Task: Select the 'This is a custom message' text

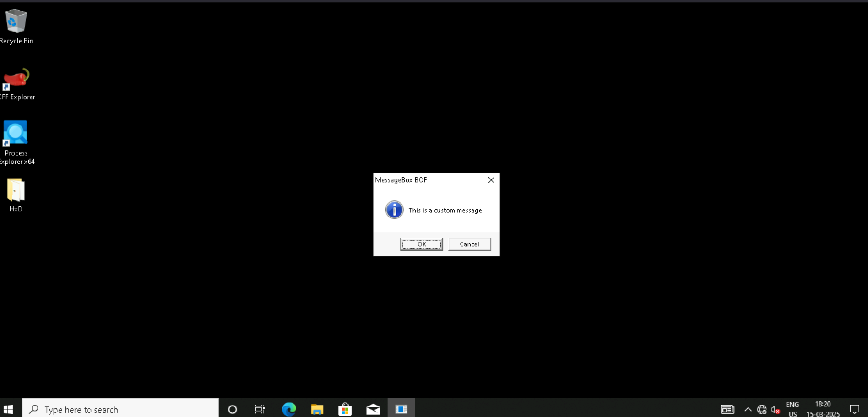Action: pos(445,211)
